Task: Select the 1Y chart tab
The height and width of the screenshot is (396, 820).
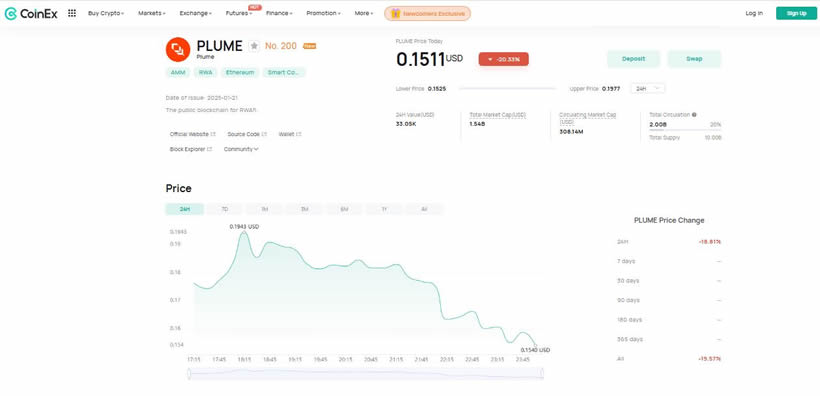Action: 384,209
